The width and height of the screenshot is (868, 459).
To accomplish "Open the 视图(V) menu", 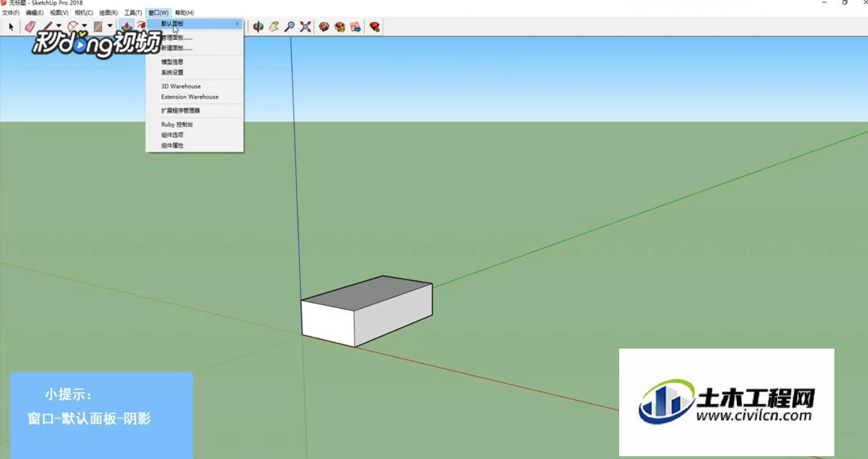I will coord(59,12).
